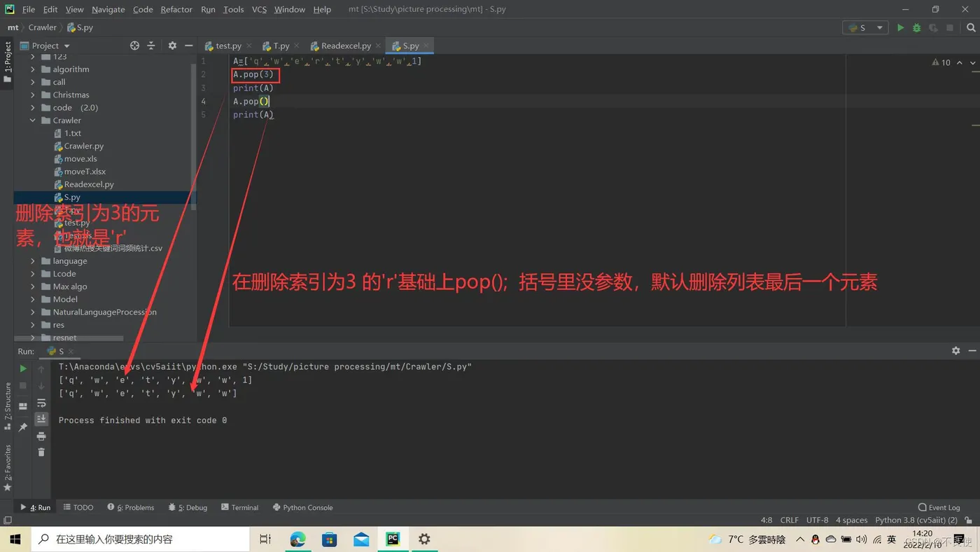Toggle the 1: Project side tab
The height and width of the screenshot is (552, 980).
(8, 62)
